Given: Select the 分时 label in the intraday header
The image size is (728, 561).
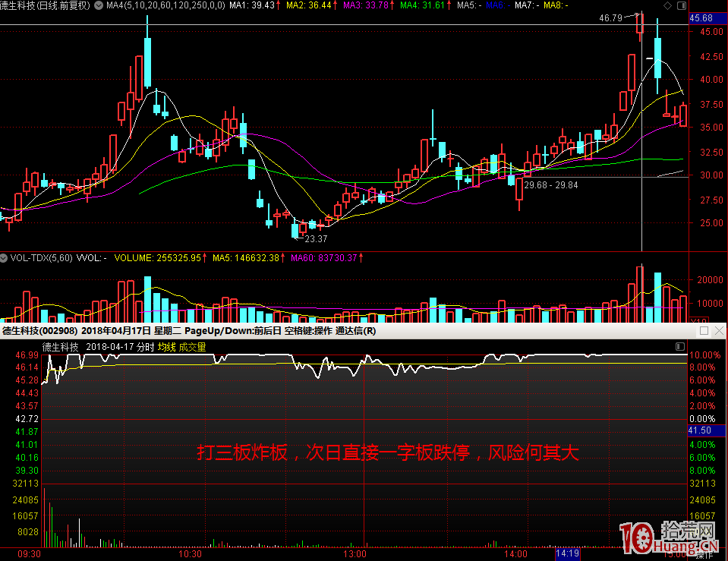Looking at the screenshot, I should [145, 347].
